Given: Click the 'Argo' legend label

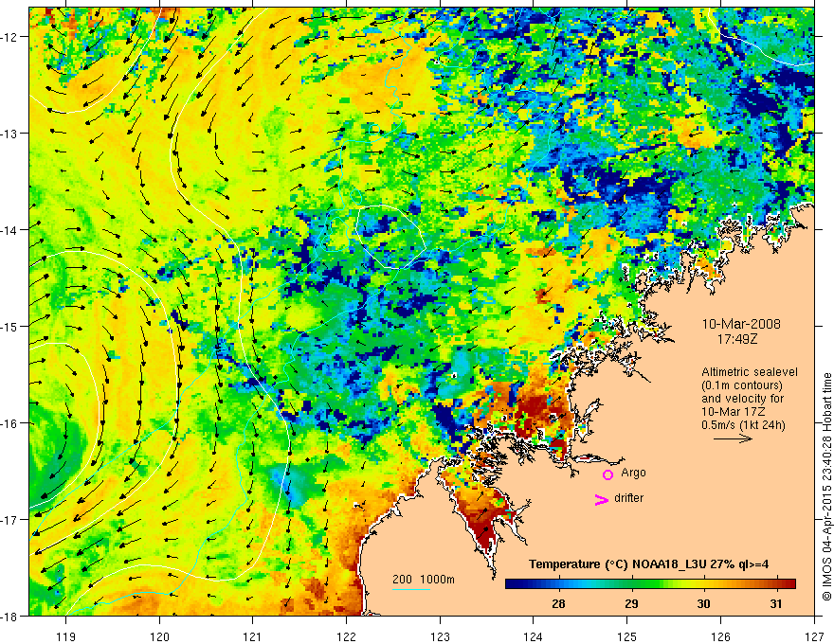Looking at the screenshot, I should [633, 473].
